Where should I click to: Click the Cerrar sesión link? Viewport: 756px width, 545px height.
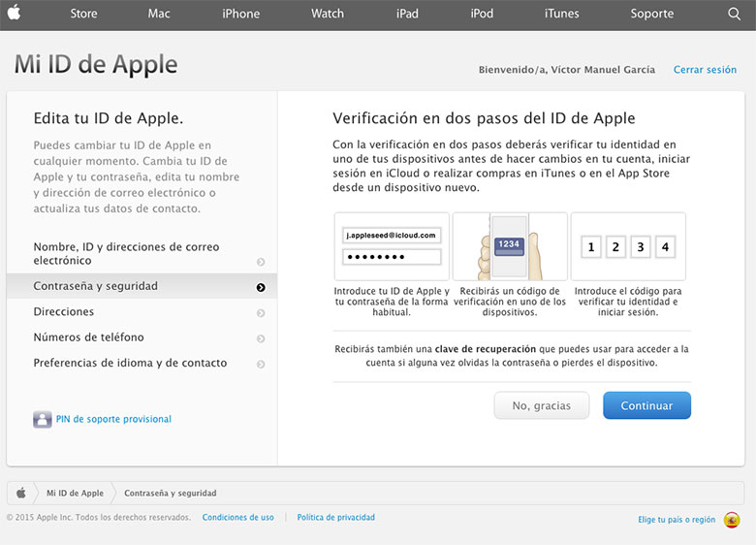tap(705, 70)
